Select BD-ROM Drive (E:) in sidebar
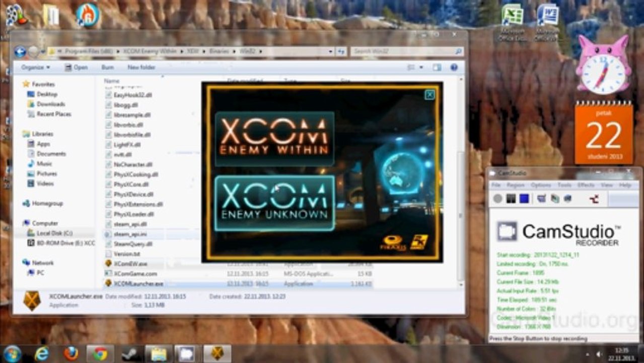This screenshot has height=363, width=644. (60, 243)
